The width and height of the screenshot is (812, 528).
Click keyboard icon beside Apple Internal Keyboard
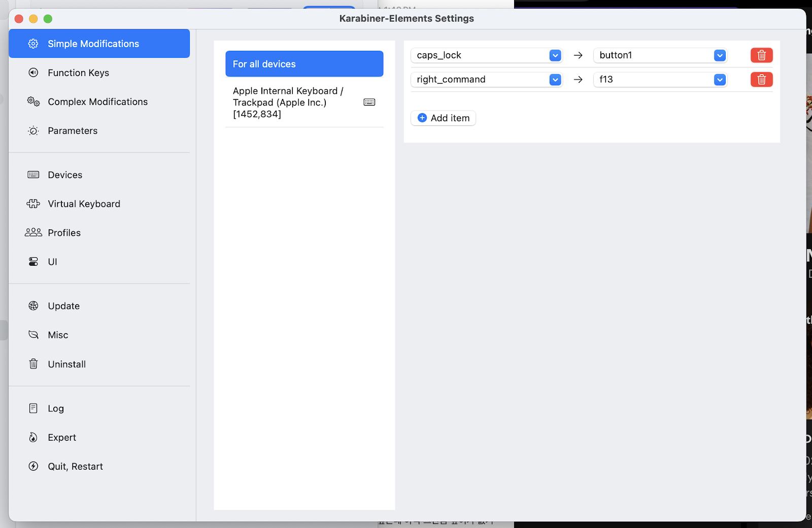pyautogui.click(x=369, y=102)
